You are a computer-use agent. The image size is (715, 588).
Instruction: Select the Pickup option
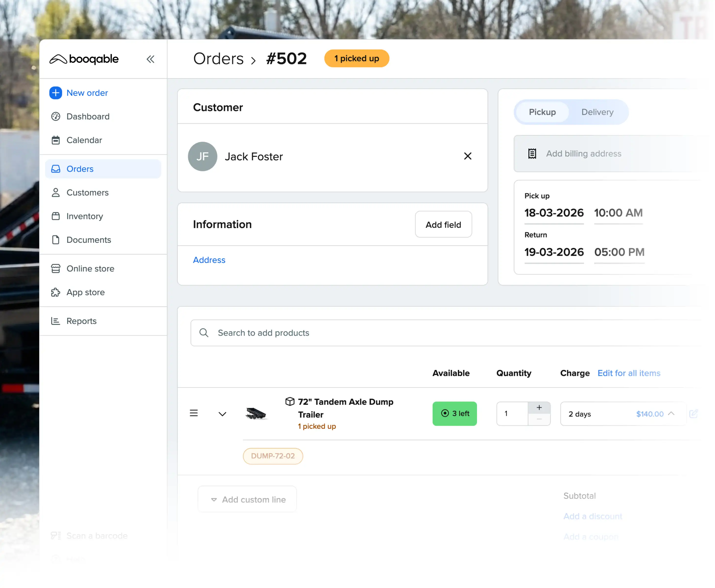coord(542,112)
